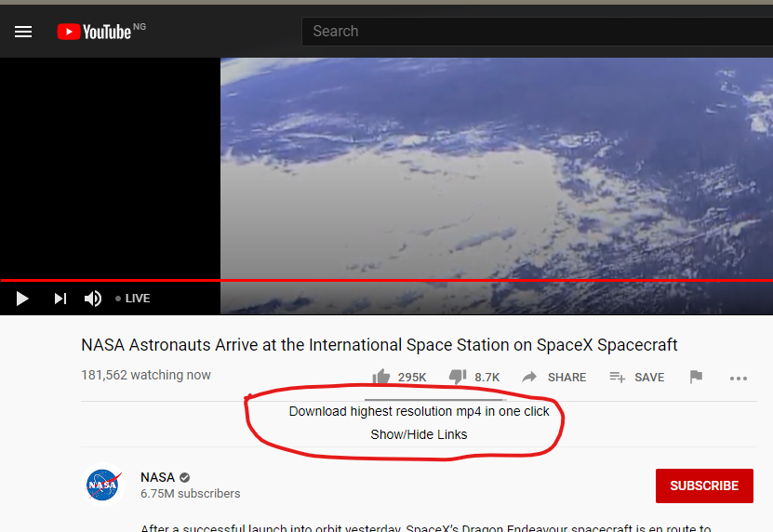Open the NASA channel avatar

click(x=102, y=485)
